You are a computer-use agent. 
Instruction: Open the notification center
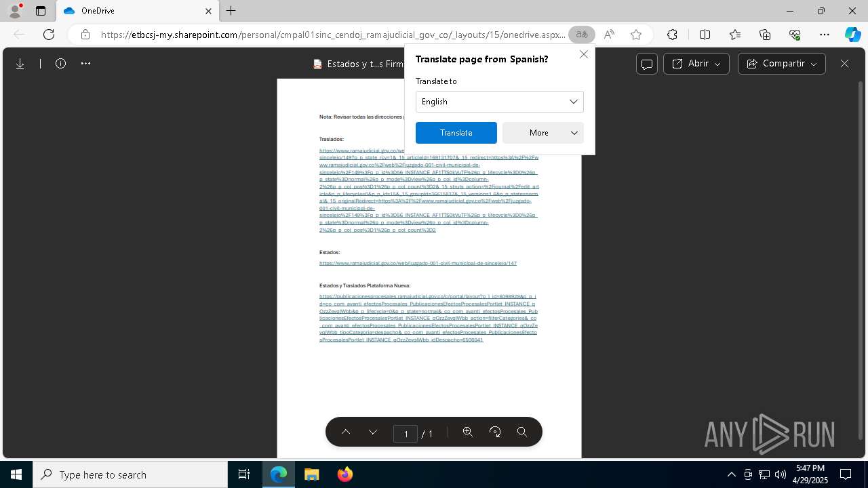point(846,474)
